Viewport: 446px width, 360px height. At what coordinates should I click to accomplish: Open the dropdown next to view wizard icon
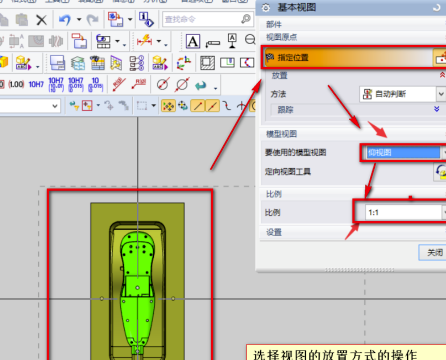point(117,41)
